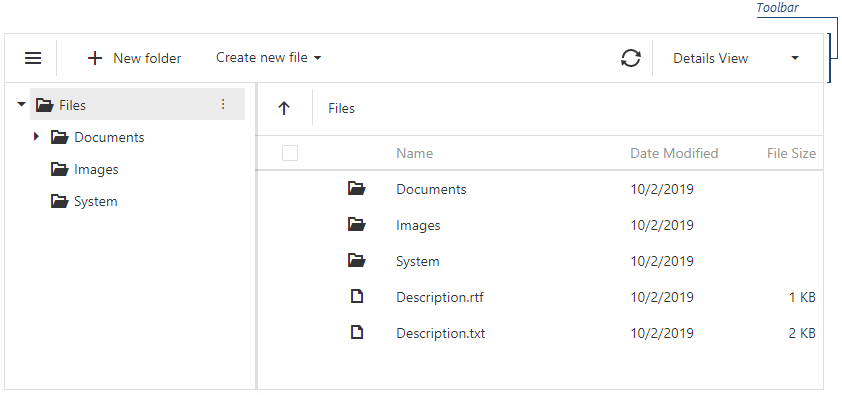Click the New folder label
Image resolution: width=842 pixels, height=395 pixels.
[x=147, y=58]
